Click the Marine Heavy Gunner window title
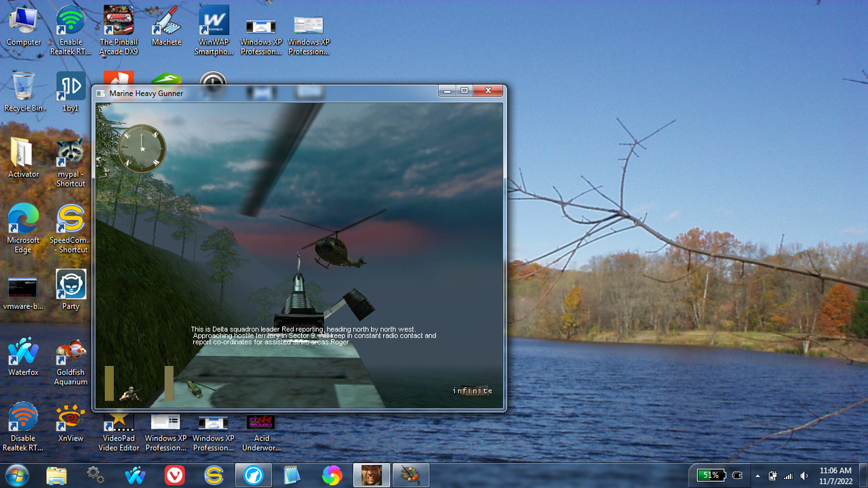Screen dimensions: 868x488 tap(146, 93)
